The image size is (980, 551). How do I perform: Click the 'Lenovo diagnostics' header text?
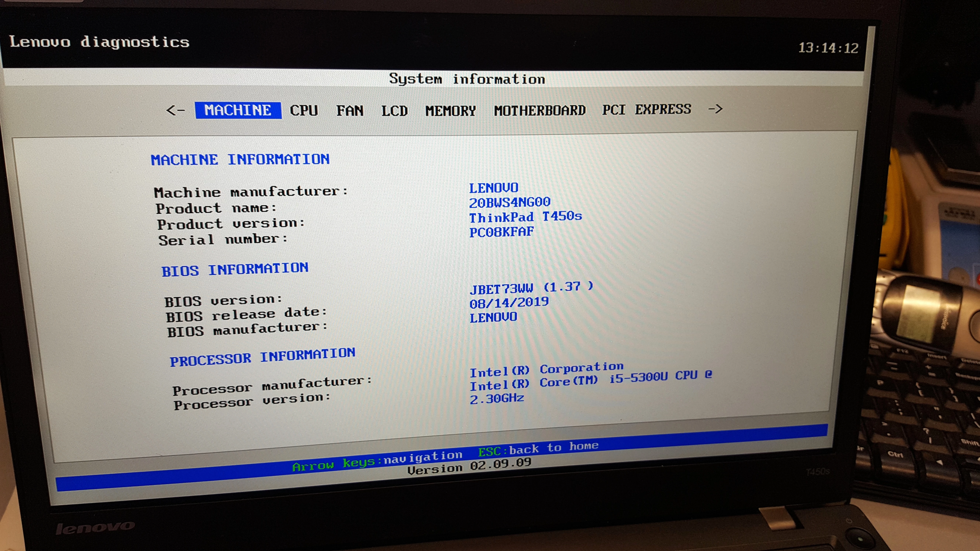click(99, 41)
